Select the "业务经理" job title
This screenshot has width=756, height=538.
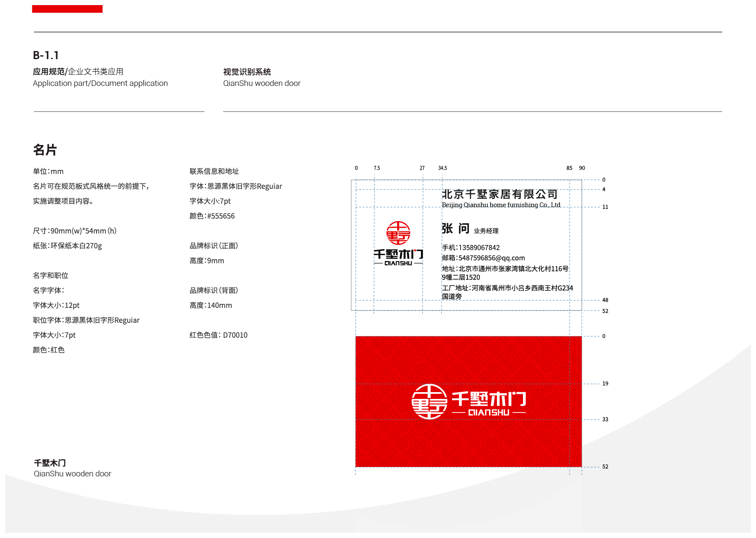click(486, 231)
